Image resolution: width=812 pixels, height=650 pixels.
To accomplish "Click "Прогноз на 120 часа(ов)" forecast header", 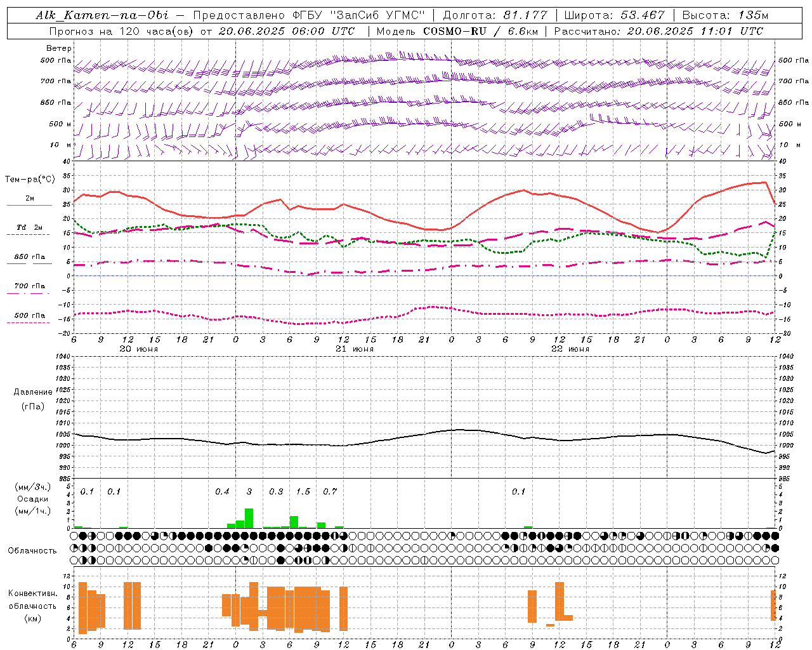I will coord(122,31).
